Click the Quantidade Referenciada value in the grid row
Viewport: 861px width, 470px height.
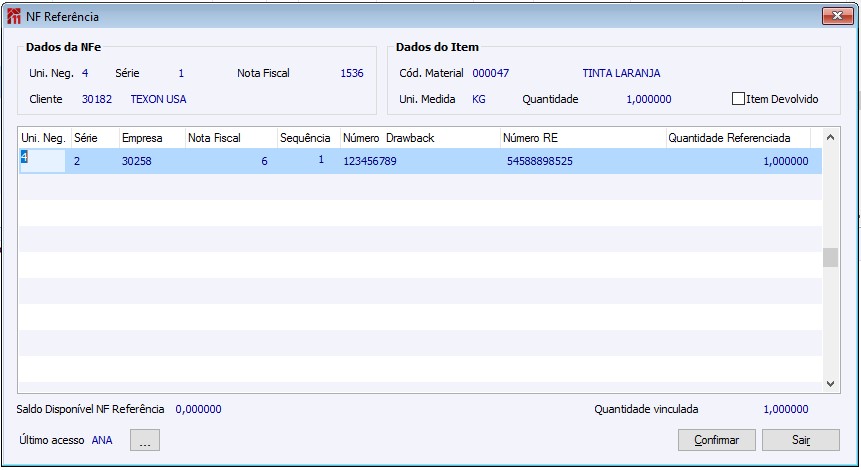click(786, 161)
